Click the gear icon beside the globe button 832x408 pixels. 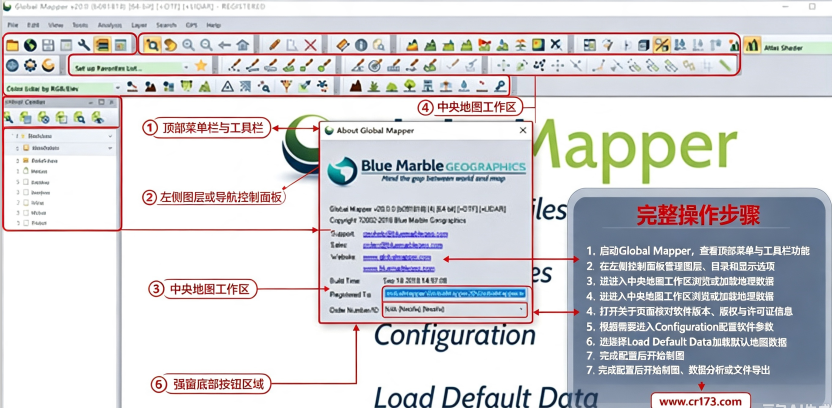[30, 65]
